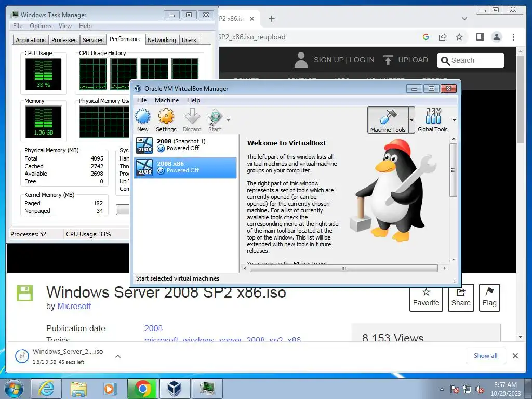Viewport: 532px width, 399px height.
Task: Switch to Services tab in Task Manager
Action: tap(93, 40)
